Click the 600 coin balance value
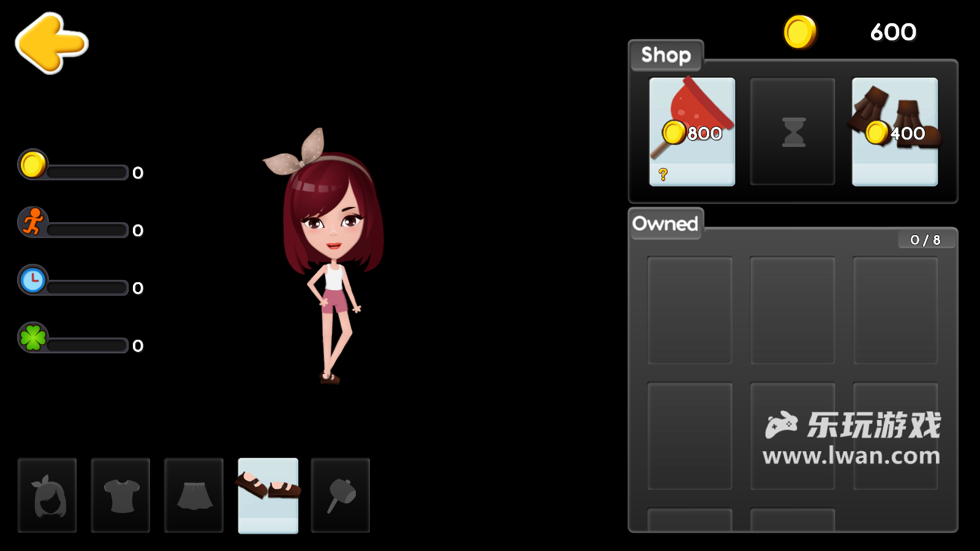The width and height of the screenshot is (980, 551). (x=893, y=32)
